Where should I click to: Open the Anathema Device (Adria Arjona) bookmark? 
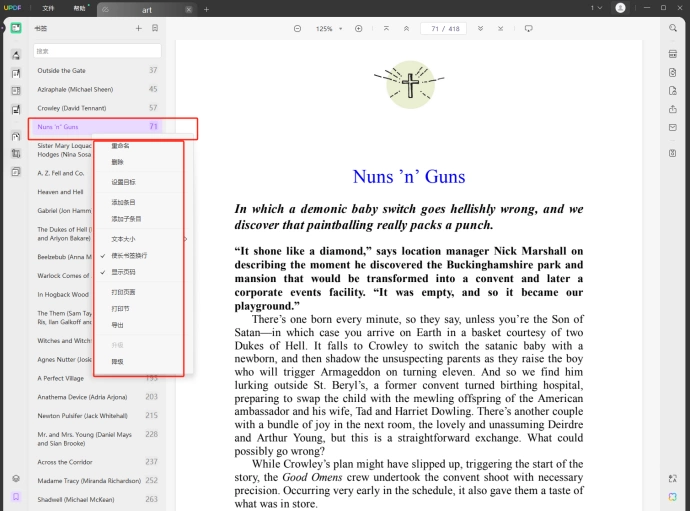[97, 397]
